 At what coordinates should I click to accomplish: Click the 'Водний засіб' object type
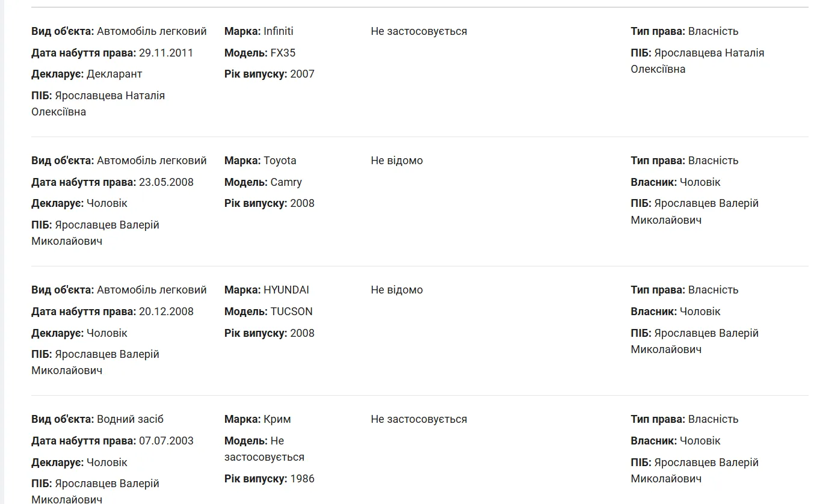[130, 419]
